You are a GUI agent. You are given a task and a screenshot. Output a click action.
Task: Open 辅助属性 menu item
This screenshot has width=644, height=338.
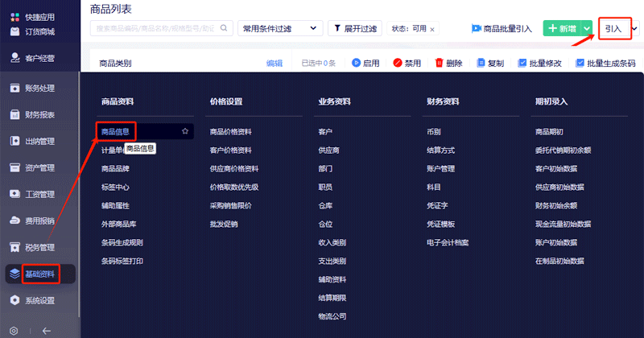[115, 205]
